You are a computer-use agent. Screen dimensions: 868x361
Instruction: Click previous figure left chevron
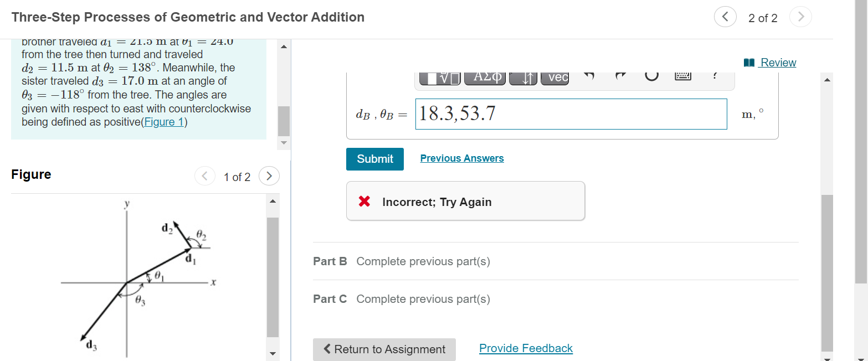205,176
